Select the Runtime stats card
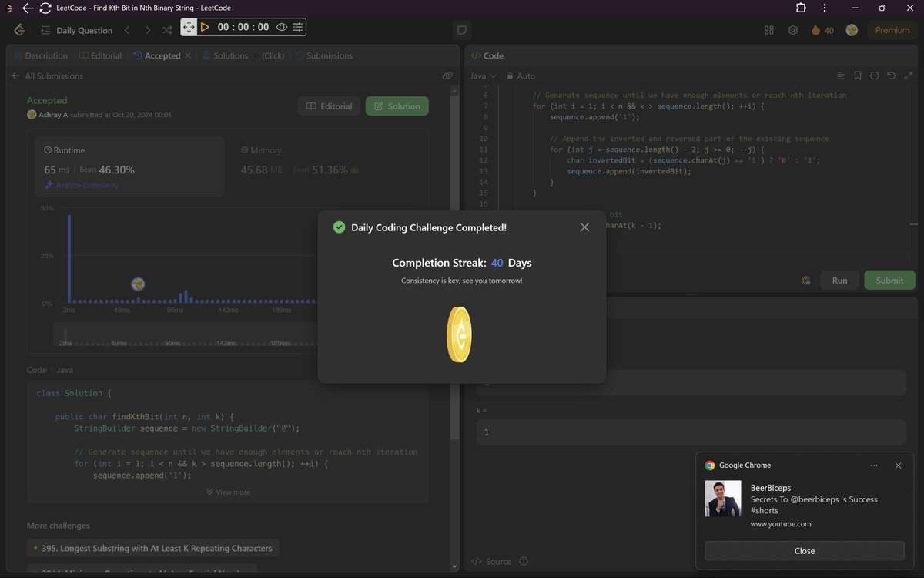Viewport: 924px width, 578px height. (129, 166)
